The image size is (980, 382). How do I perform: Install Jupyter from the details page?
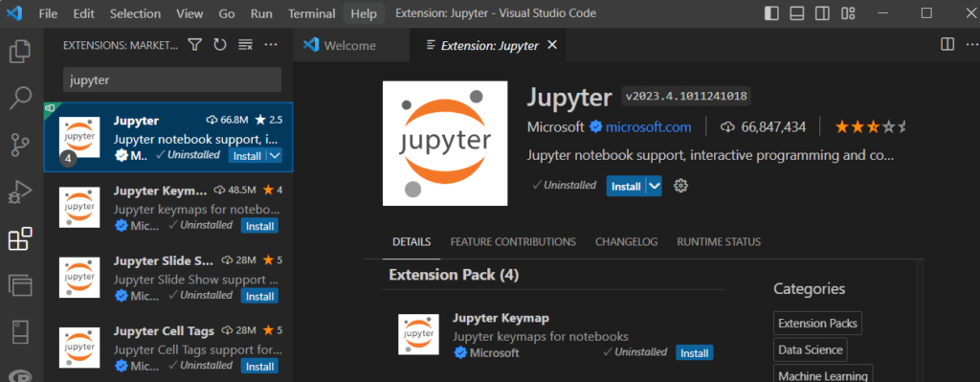(626, 187)
